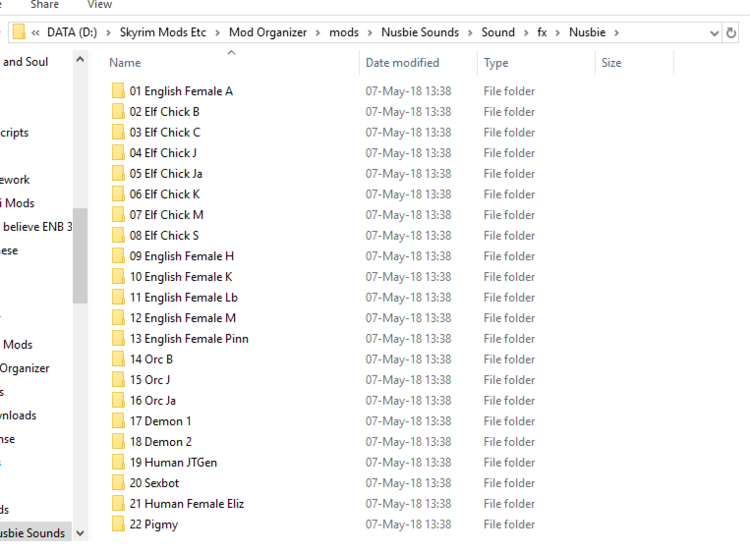Click the folder icon of 07 Elf Chick M
This screenshot has height=552, width=750.
pos(118,214)
